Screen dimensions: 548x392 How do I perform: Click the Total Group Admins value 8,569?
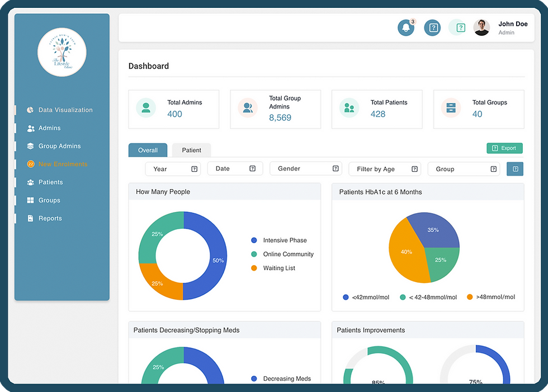(280, 118)
